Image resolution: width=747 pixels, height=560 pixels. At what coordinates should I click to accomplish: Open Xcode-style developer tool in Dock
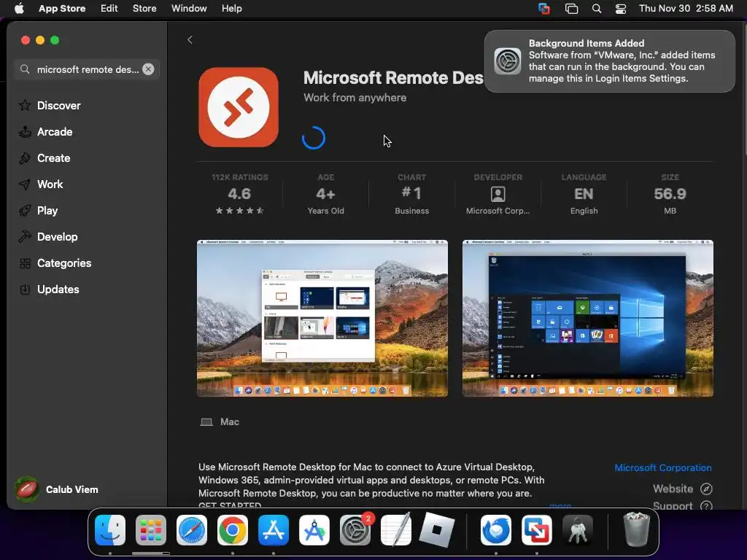[x=314, y=530]
